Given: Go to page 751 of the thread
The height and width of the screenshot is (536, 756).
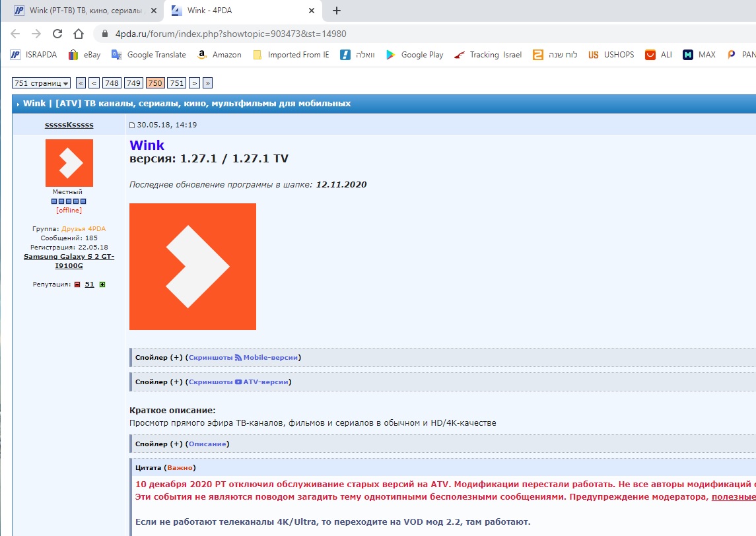Looking at the screenshot, I should 176,83.
